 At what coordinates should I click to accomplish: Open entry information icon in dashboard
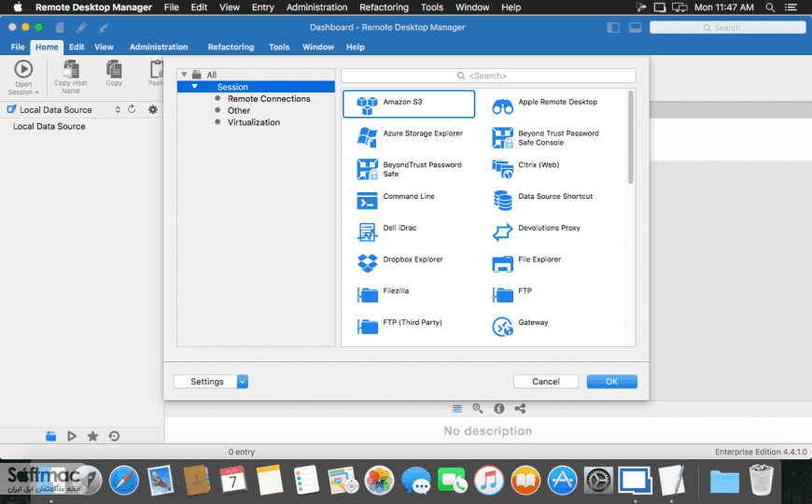pos(498,409)
